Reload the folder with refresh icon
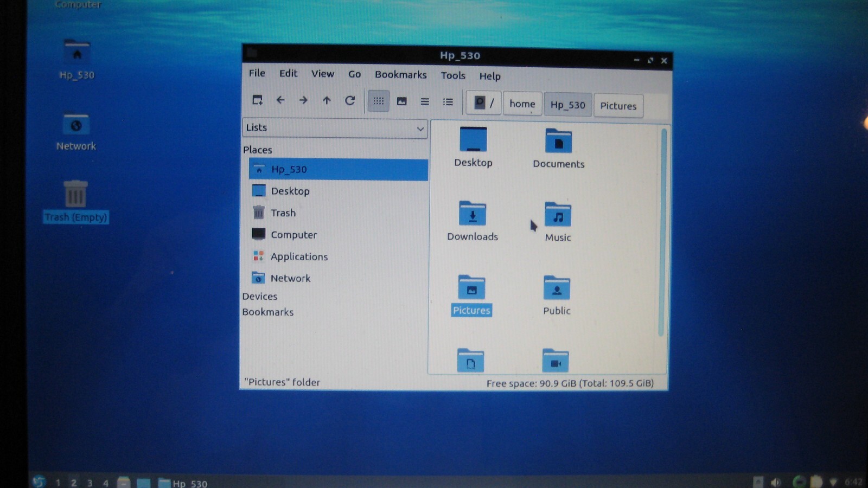 tap(350, 100)
